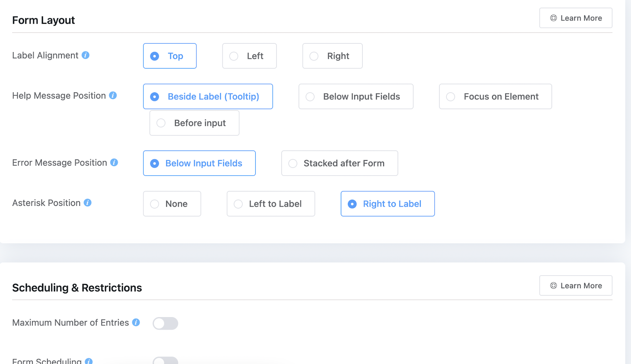Click info icon beside Error Message Position
This screenshot has height=364, width=631.
coord(114,162)
